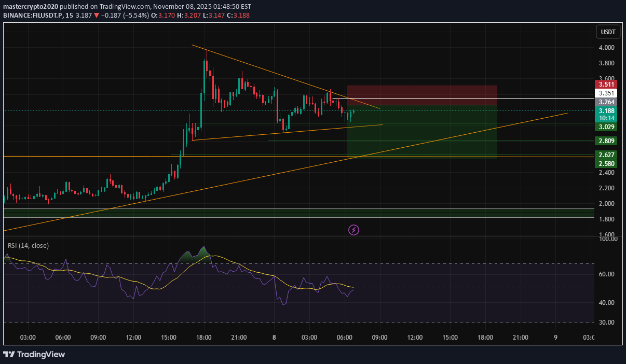This screenshot has height=364, width=626.
Task: Select the USDT currency button at top right
Action: [607, 32]
